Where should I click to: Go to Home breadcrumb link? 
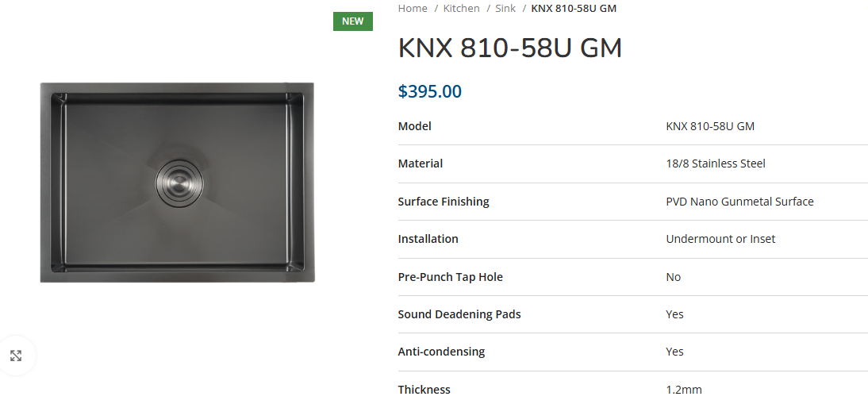point(413,8)
